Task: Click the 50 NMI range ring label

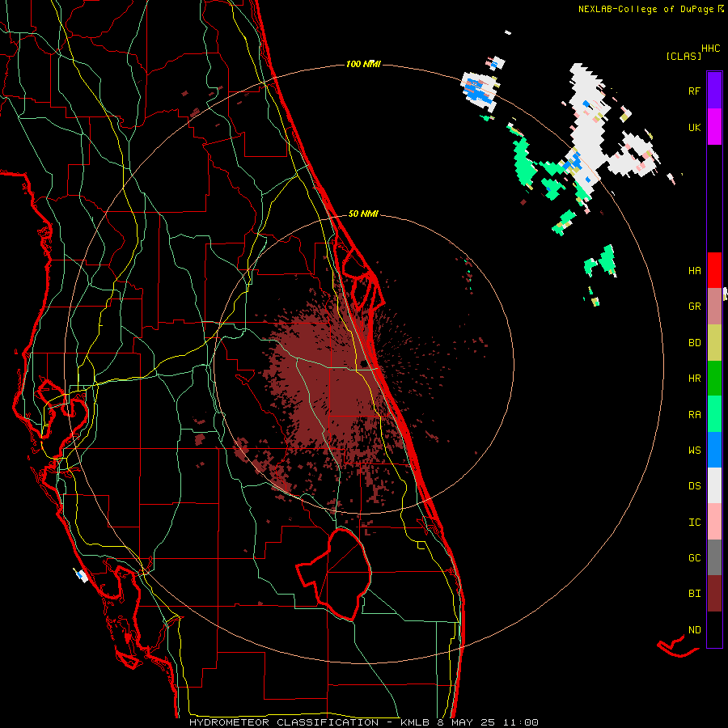Action: pyautogui.click(x=363, y=214)
